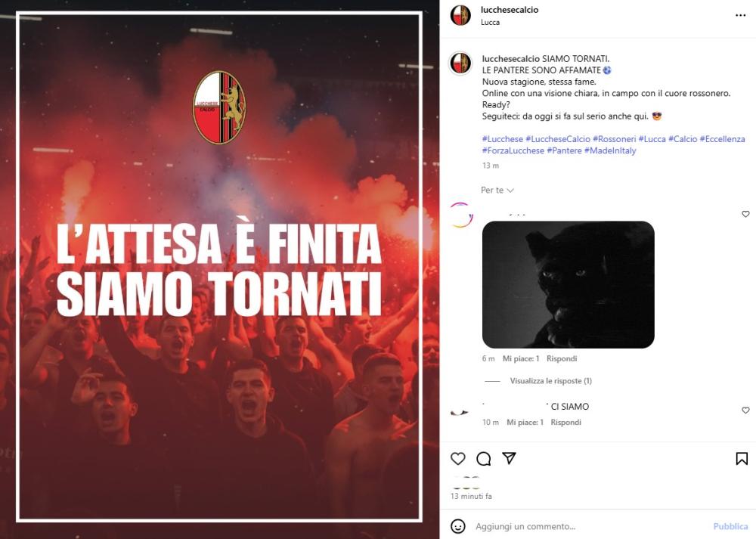Like the panther image comment

pyautogui.click(x=745, y=214)
